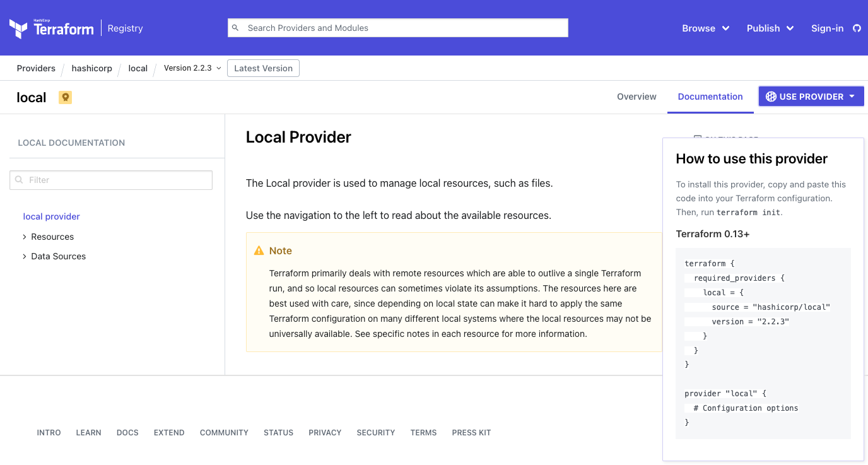Click the warning icon in the Note box
Viewport: 868px width, 465px height.
click(x=259, y=250)
